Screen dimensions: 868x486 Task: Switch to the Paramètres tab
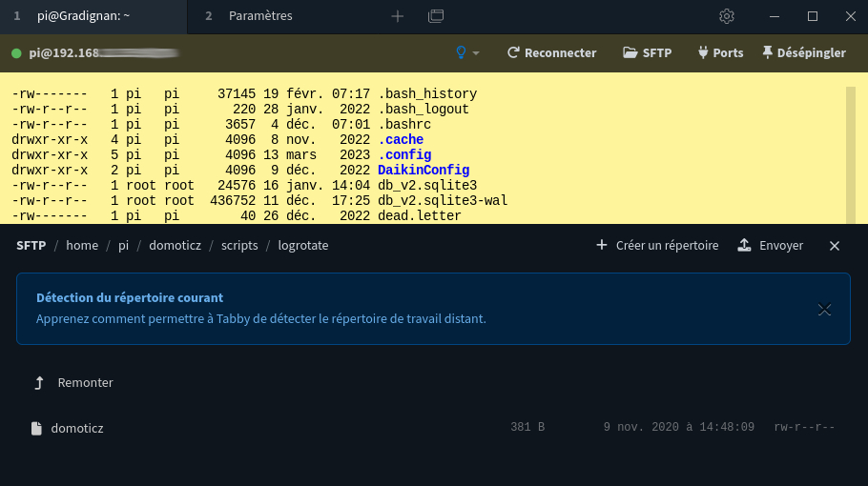coord(260,16)
